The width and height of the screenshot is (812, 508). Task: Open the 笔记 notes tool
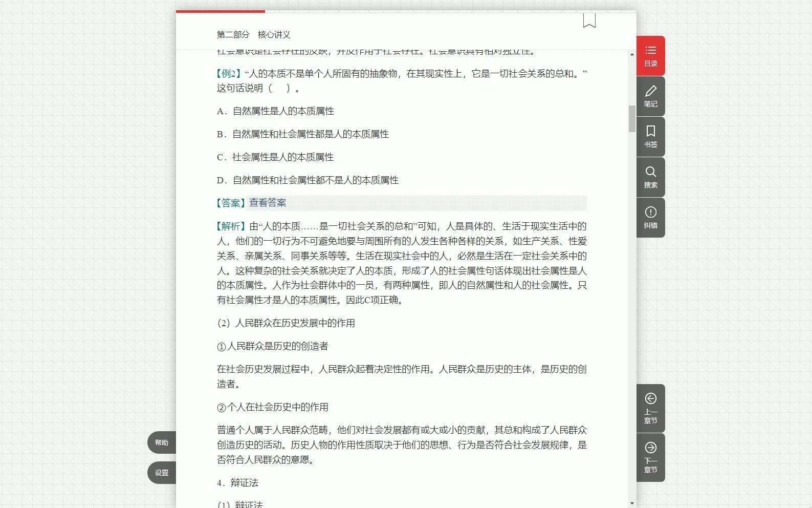[650, 96]
